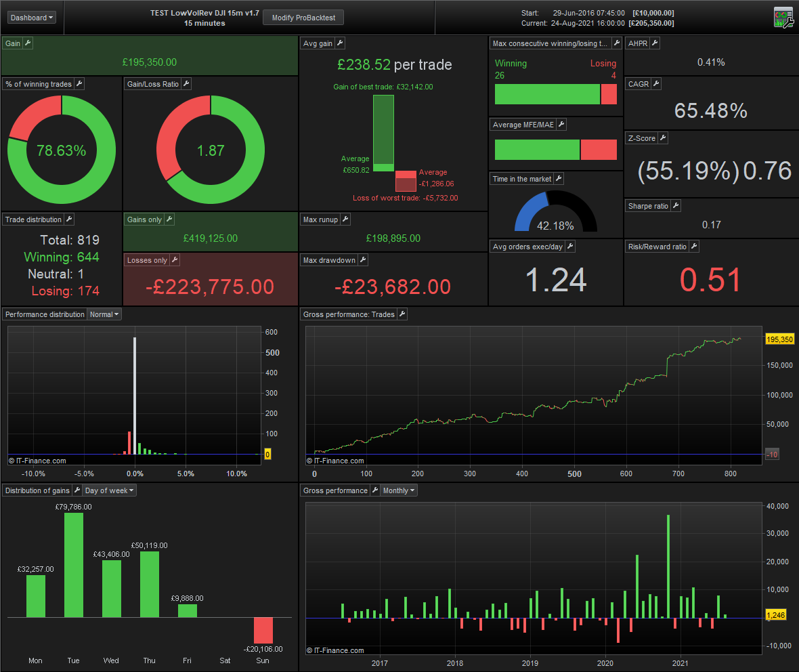Open Risk/Reward ratio wrench settings
Image resolution: width=799 pixels, height=672 pixels.
694,247
